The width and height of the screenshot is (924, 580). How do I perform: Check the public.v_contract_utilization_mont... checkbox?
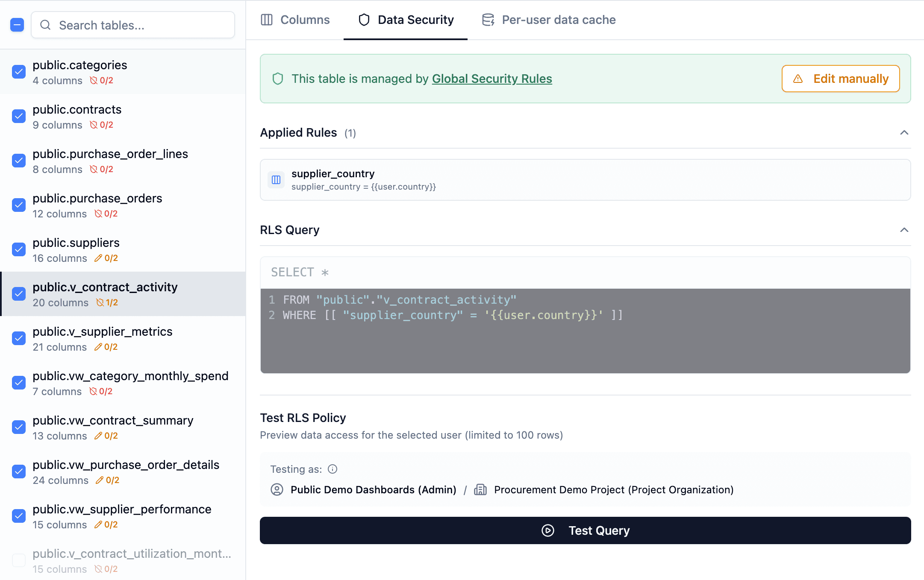coord(19,560)
